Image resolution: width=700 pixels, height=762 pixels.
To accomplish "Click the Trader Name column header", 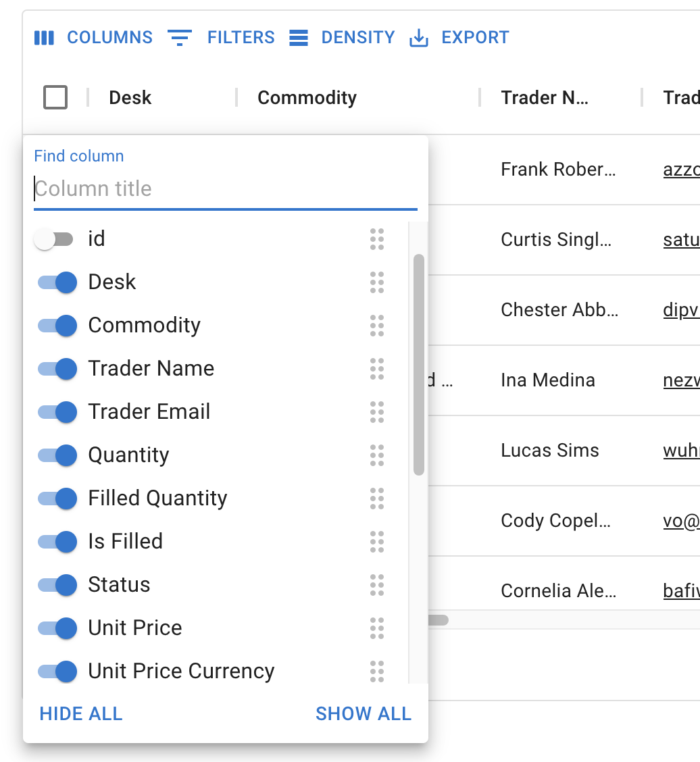I will pyautogui.click(x=545, y=98).
